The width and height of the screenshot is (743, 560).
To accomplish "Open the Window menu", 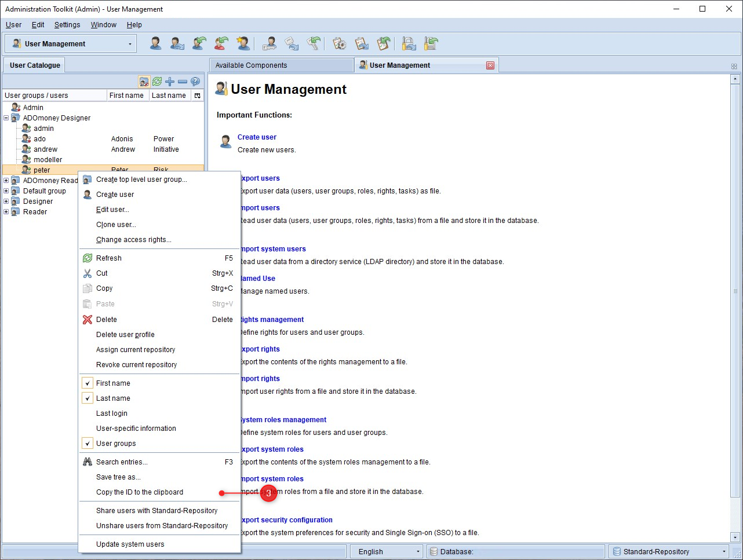I will (104, 25).
